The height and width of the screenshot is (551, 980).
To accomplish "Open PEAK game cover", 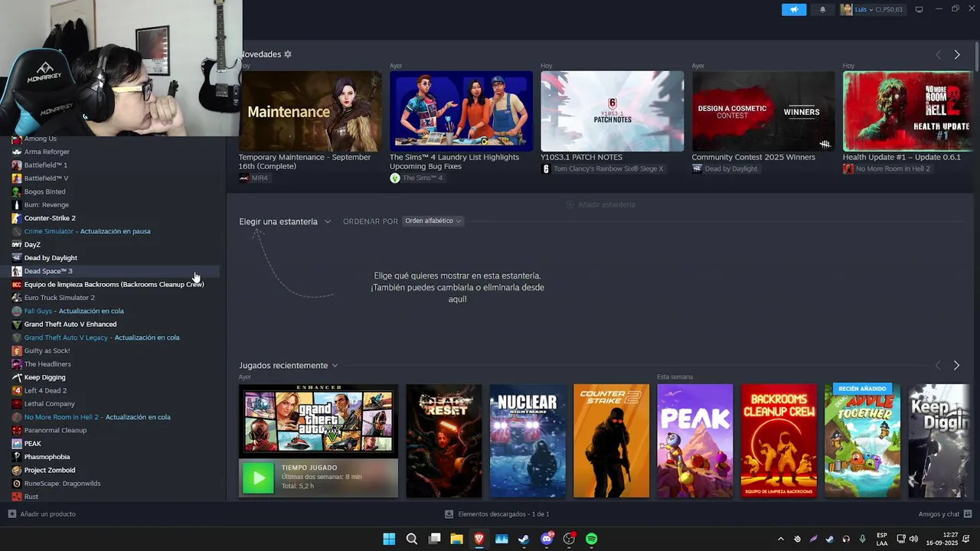I will [x=695, y=441].
